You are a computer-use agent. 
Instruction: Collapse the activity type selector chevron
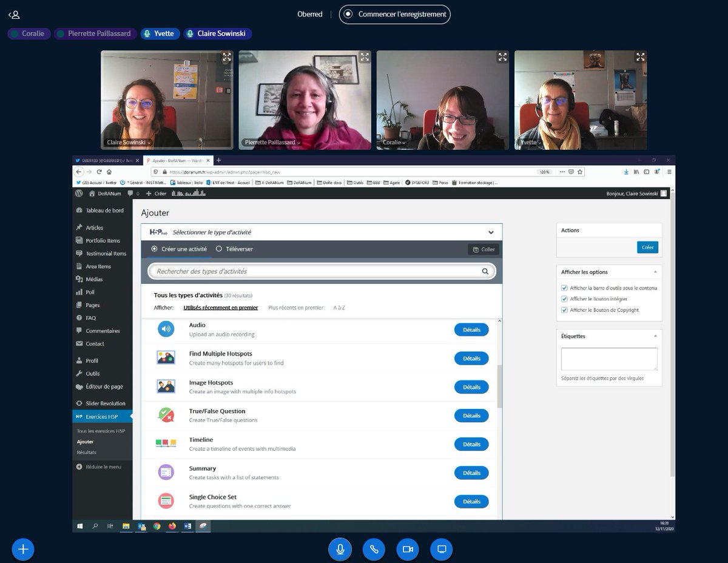(491, 232)
